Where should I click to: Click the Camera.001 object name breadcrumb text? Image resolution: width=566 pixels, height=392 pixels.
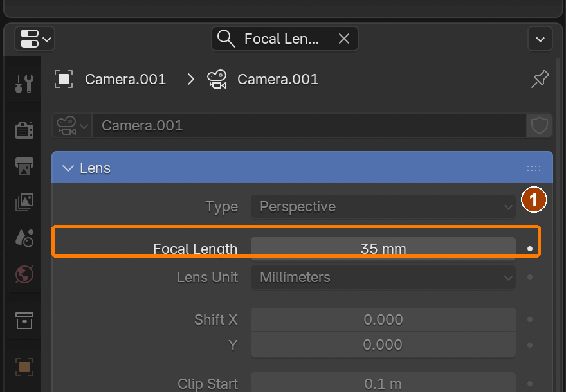[x=125, y=79]
